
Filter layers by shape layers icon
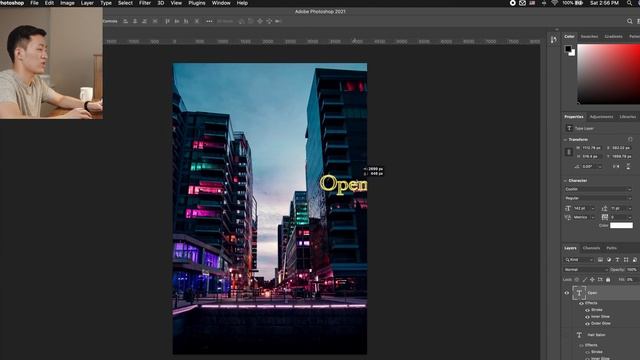tap(626, 260)
